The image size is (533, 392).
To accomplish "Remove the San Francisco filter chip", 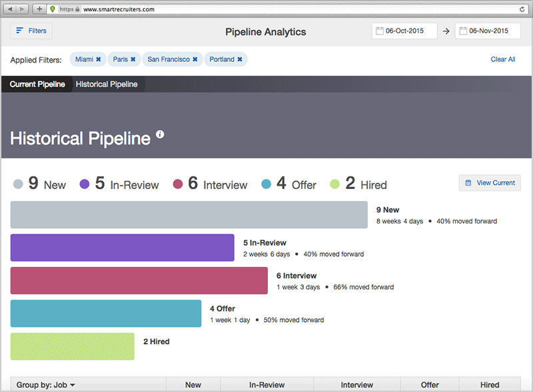I will coord(195,59).
